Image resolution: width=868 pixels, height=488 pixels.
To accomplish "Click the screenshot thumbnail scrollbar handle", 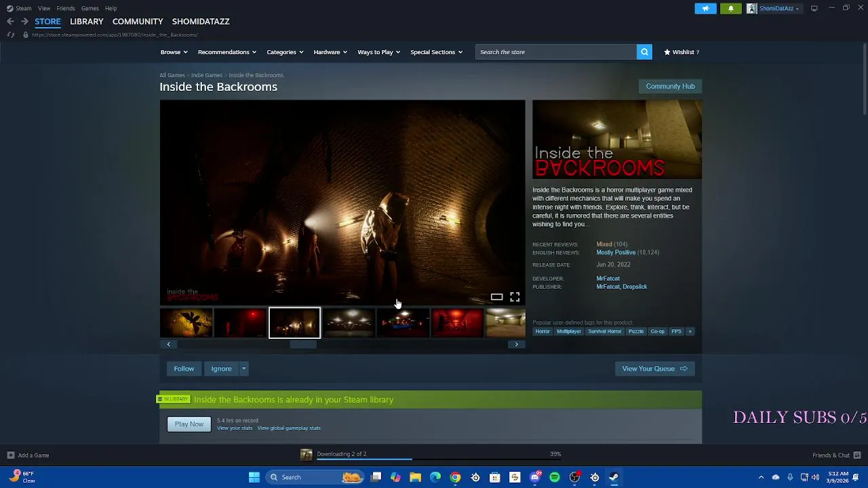I will tap(303, 344).
